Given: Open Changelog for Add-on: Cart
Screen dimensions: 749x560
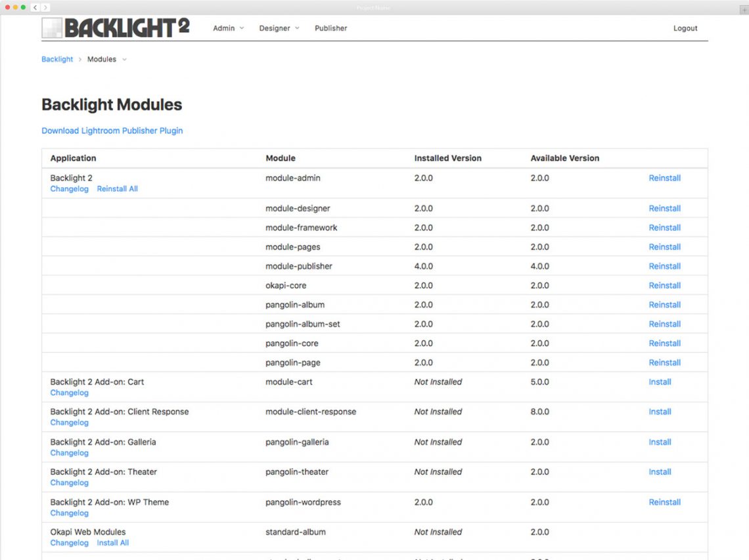Looking at the screenshot, I should coord(69,393).
